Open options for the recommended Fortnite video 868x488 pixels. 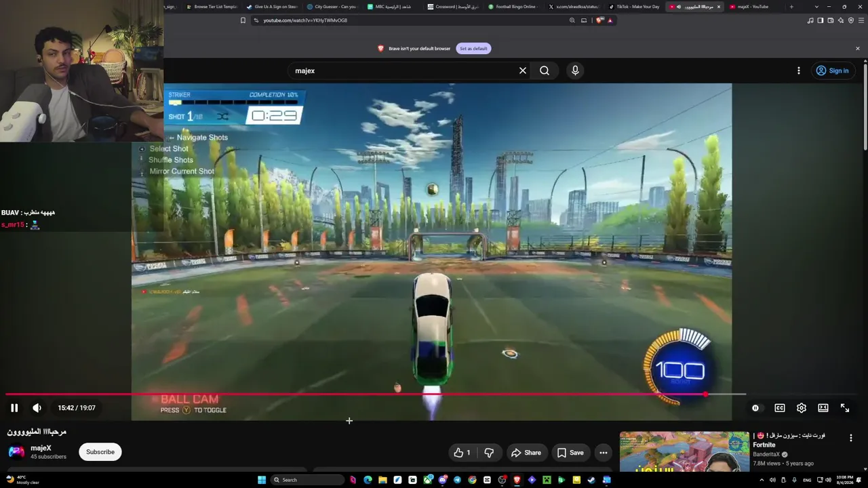point(851,438)
